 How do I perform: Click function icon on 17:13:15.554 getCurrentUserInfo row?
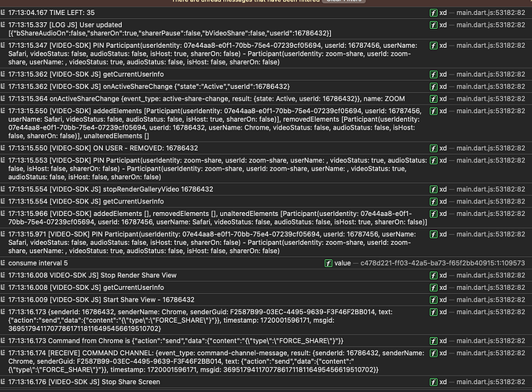(x=433, y=201)
